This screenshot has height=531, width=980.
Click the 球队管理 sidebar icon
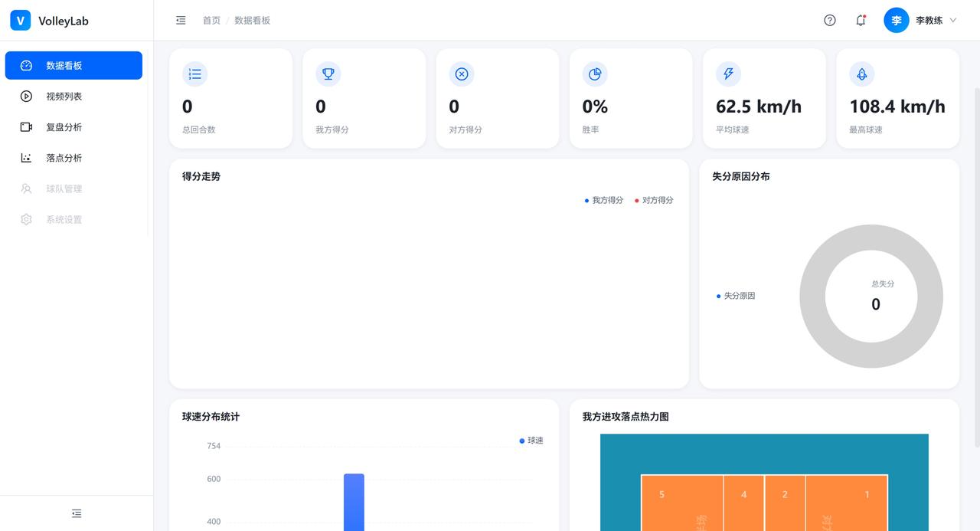point(26,188)
